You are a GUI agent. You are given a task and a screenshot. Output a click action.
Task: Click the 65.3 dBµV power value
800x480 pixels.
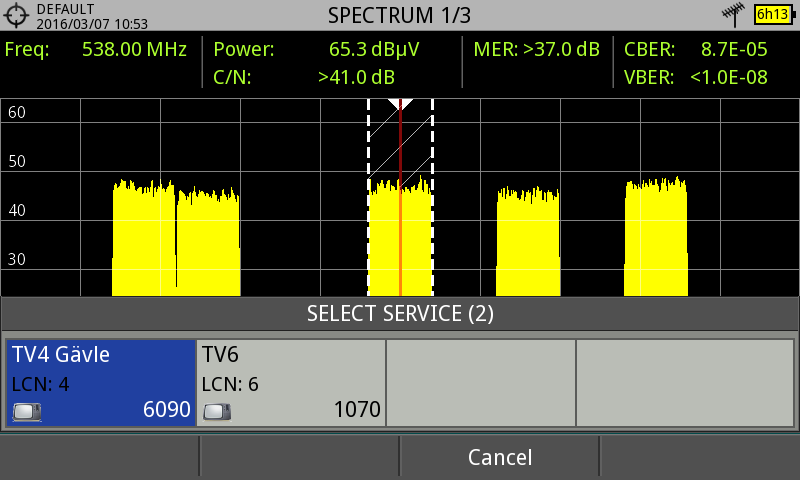point(374,49)
